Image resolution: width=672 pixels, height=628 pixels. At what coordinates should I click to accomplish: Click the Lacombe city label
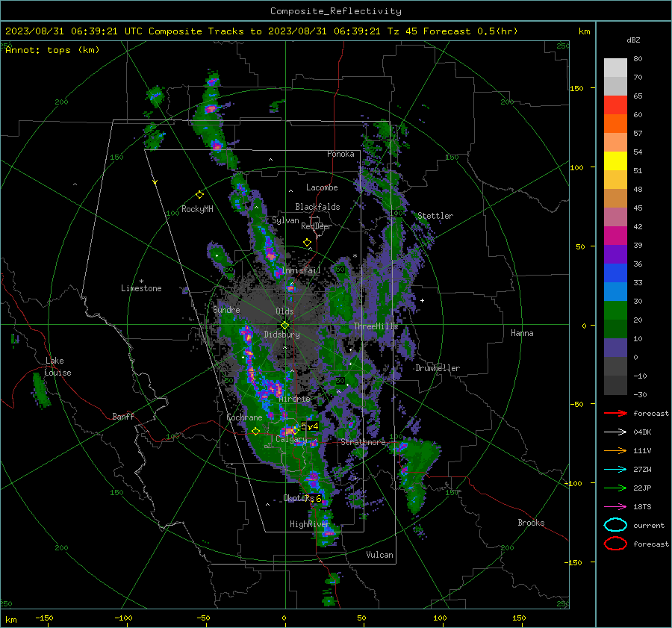pos(322,187)
